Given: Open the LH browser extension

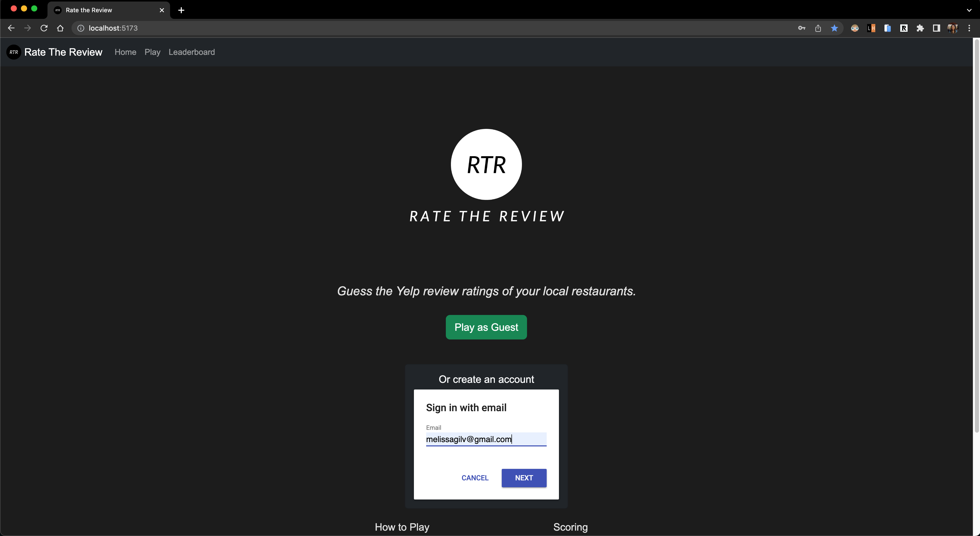Looking at the screenshot, I should [871, 28].
